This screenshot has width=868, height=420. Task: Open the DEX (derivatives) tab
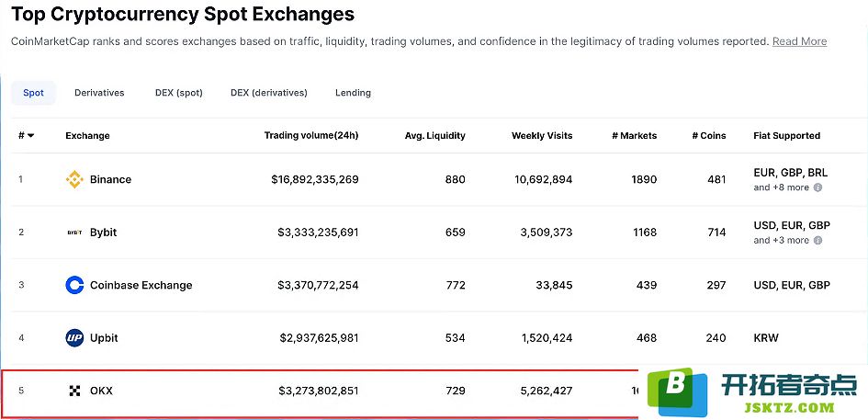pyautogui.click(x=269, y=93)
